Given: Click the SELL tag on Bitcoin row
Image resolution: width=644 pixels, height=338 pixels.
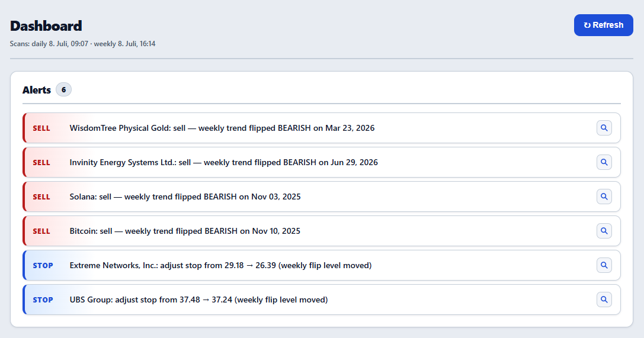Looking at the screenshot, I should [x=41, y=231].
